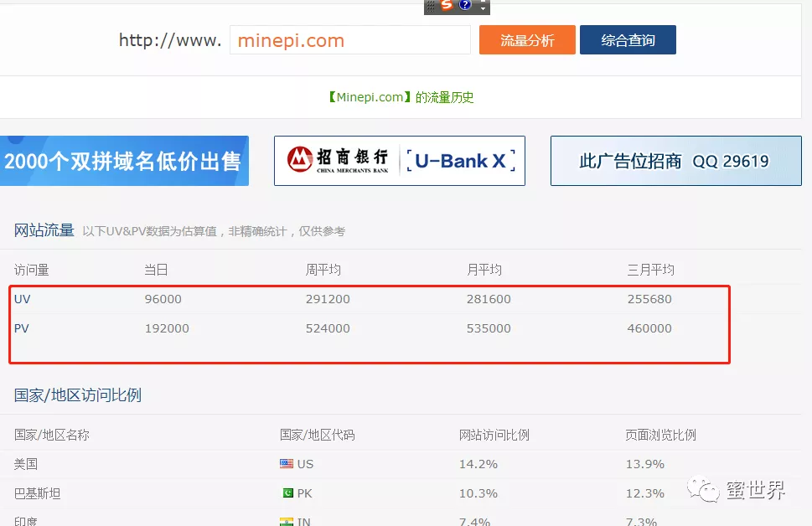Click the India flag icon

pyautogui.click(x=287, y=522)
